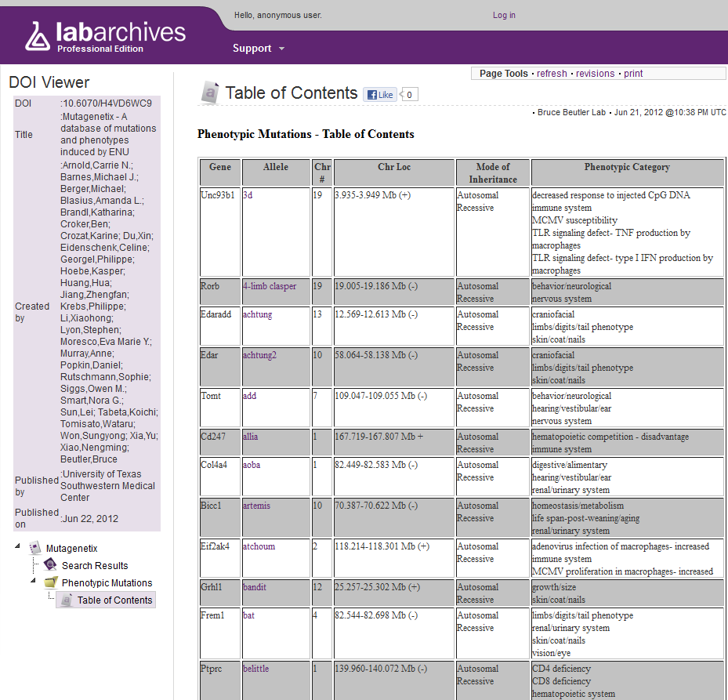Click the Facebook Like button
The image size is (728, 700).
pos(380,95)
